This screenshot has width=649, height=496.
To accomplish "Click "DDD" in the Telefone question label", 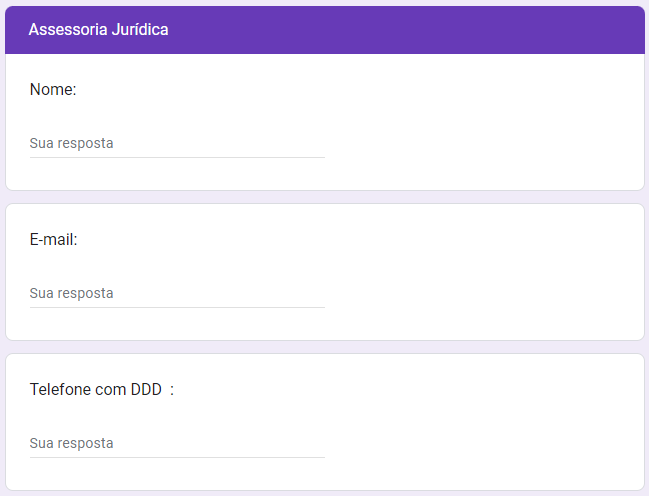I will click(146, 389).
